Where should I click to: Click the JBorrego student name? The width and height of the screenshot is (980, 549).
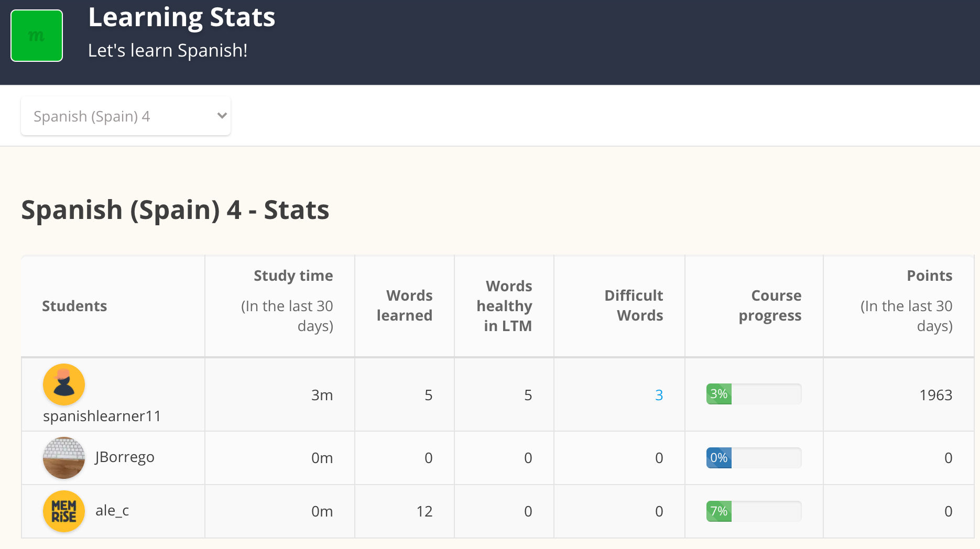pos(125,457)
